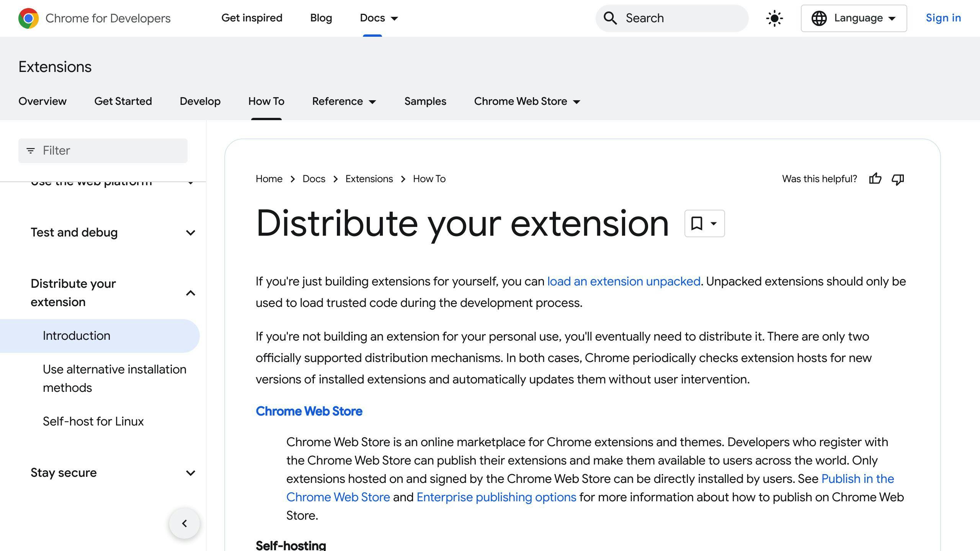Collapse the sidebar with the chevron button
This screenshot has height=551, width=980.
coord(185,523)
